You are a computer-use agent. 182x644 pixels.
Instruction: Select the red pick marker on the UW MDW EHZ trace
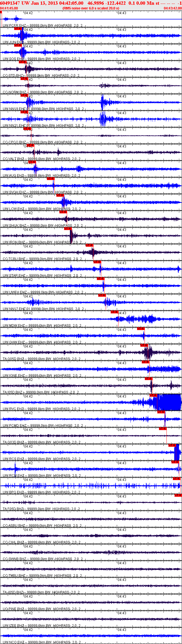[115, 312]
